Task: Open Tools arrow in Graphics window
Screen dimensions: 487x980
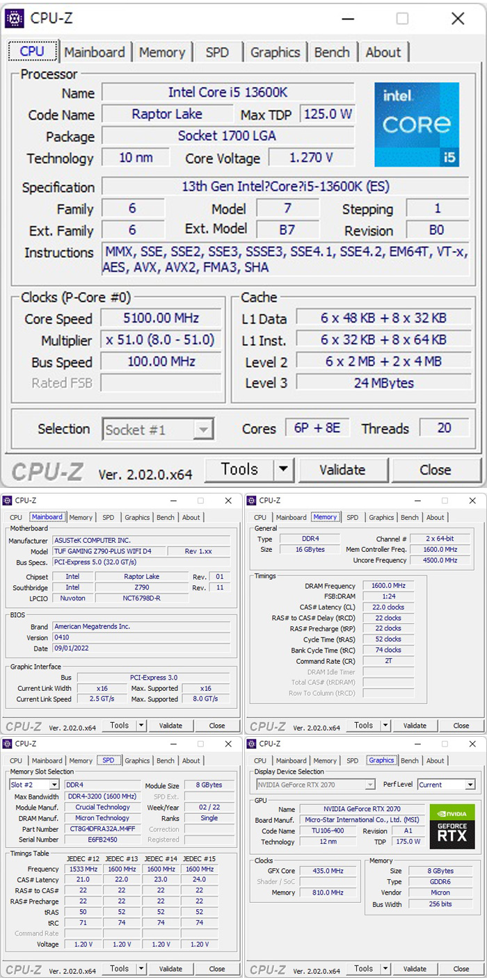Action: coord(385,969)
